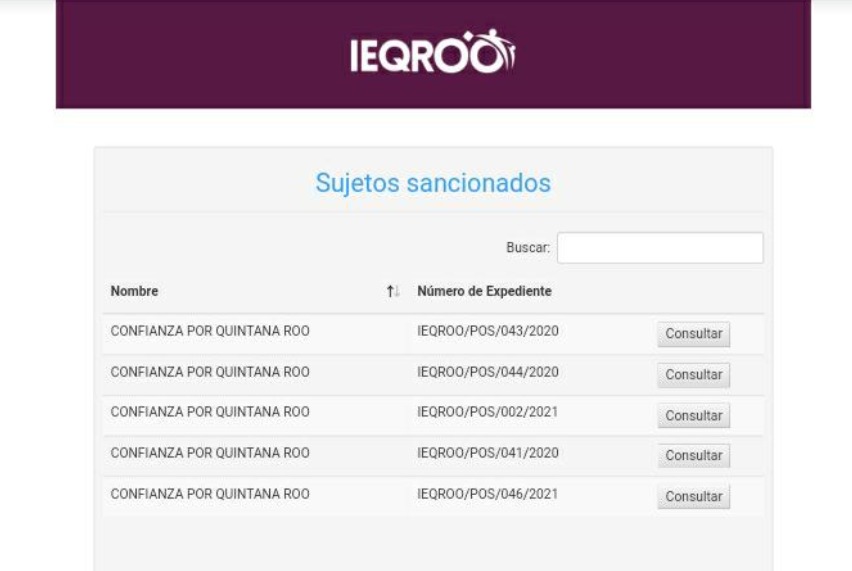
Task: Open Consultar for expediente IEQROO/POS/002/2021
Action: (693, 415)
